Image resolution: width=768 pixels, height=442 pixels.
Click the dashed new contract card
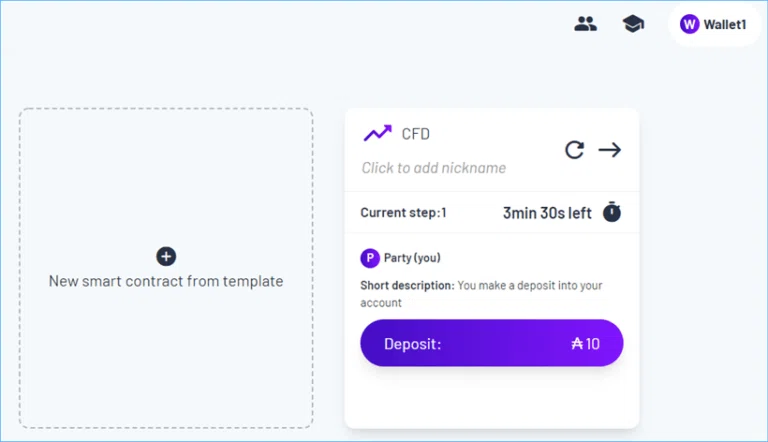(x=166, y=268)
